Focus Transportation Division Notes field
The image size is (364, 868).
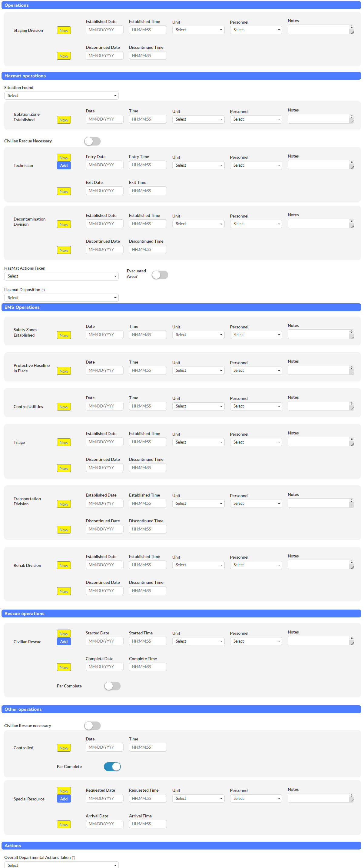(x=321, y=503)
